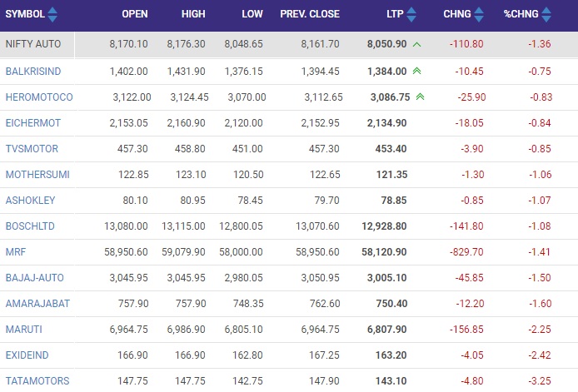Click TATAMOTORS percent change -3.25
578x392 pixels.
[540, 380]
